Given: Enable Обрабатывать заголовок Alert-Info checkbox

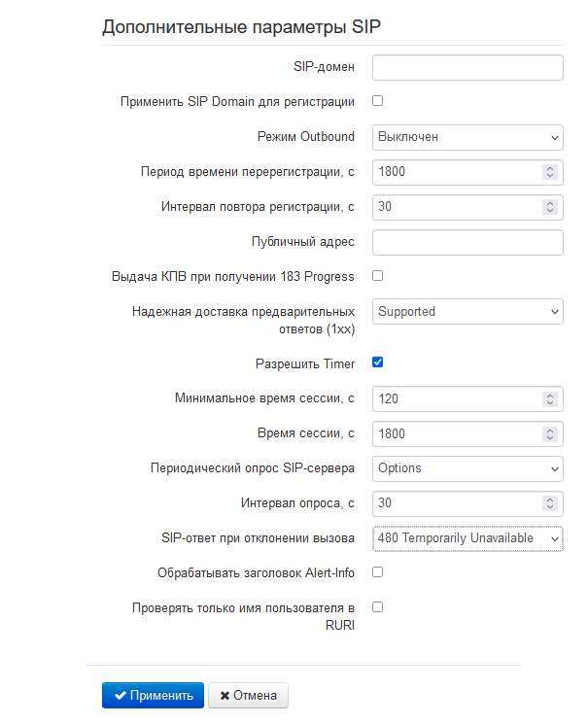Looking at the screenshot, I should click(x=378, y=572).
